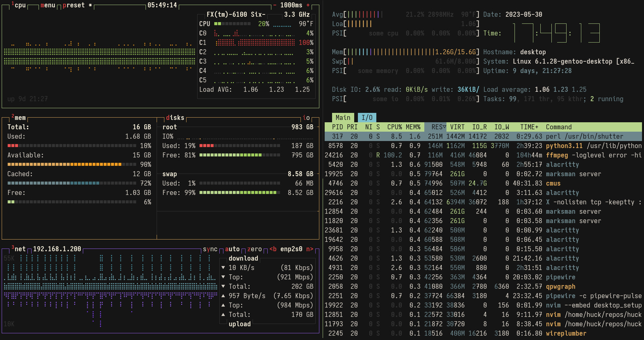Click the htop Swp meter bar
This screenshot has width=644, height=340.
point(406,61)
